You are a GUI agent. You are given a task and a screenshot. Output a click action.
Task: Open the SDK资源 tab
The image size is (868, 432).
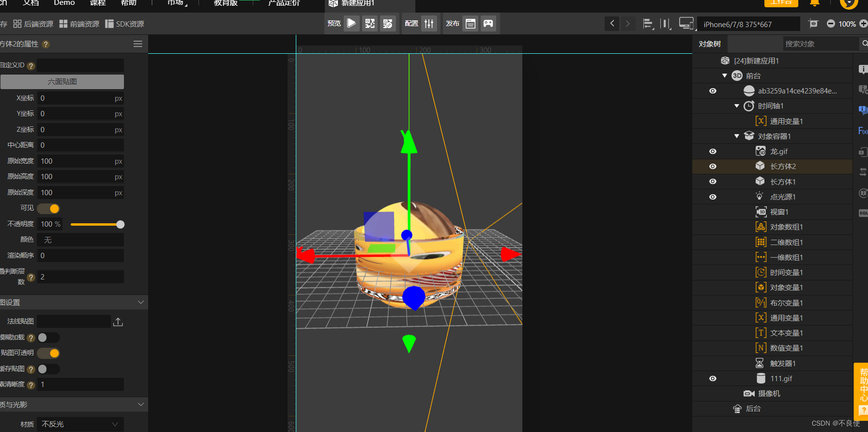[124, 24]
